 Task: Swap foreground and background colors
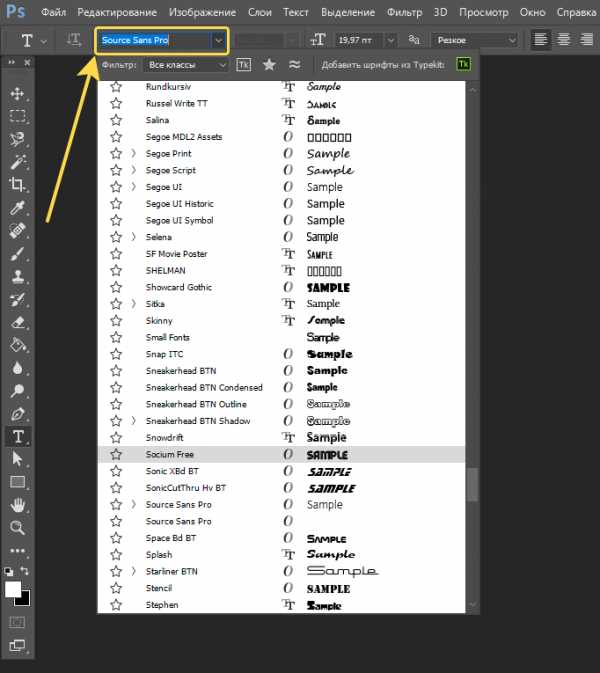coord(25,571)
